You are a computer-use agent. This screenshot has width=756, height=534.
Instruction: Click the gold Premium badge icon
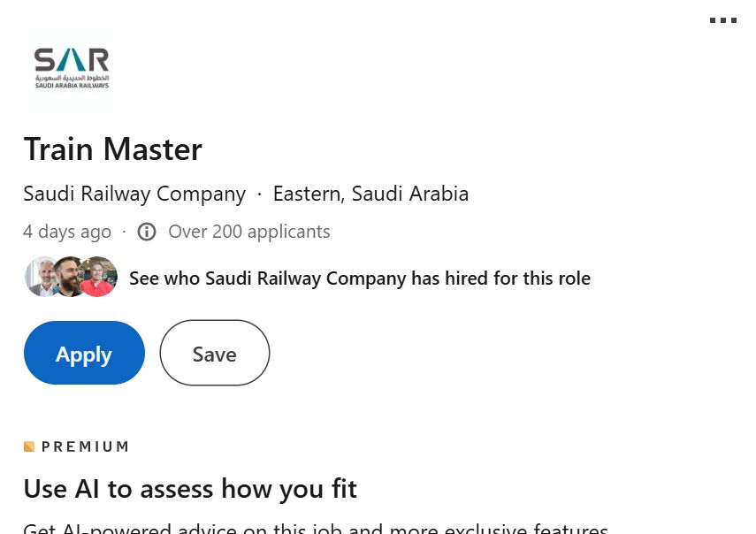(x=29, y=446)
